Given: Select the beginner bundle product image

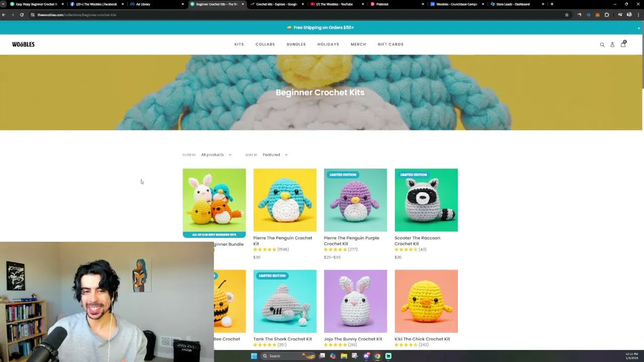Looking at the screenshot, I should pyautogui.click(x=214, y=203).
